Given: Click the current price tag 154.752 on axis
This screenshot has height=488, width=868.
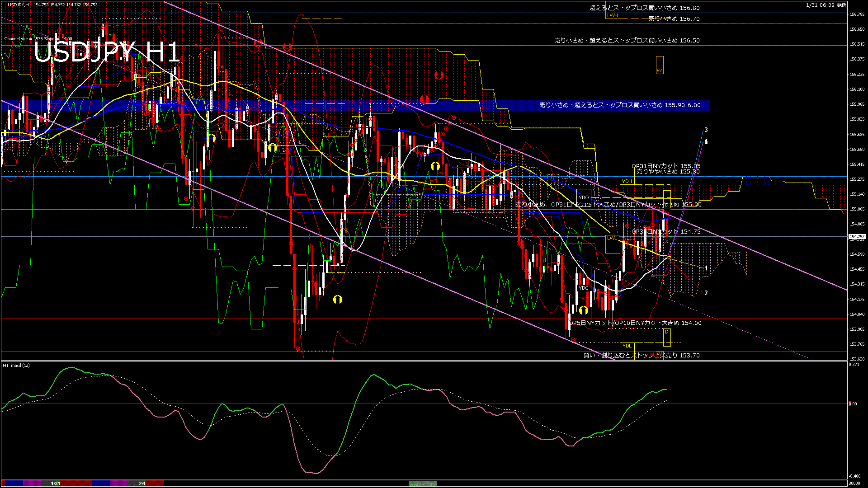Looking at the screenshot, I should tap(857, 236).
